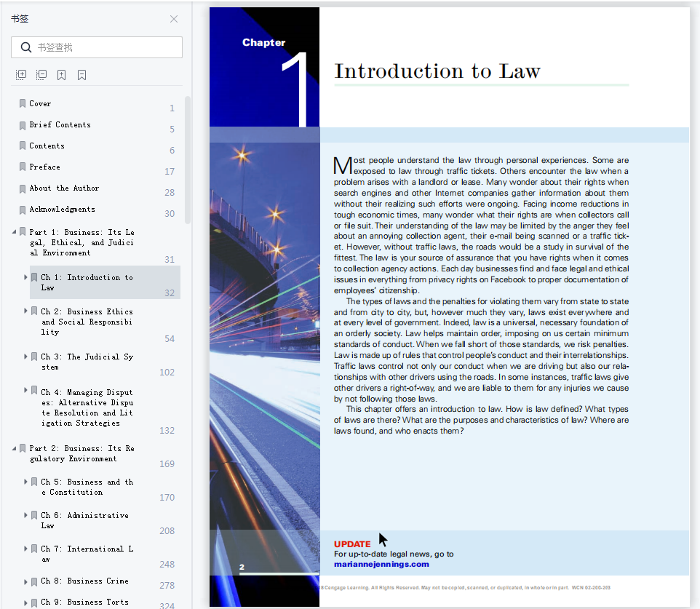Image resolution: width=700 pixels, height=609 pixels.
Task: Jump to Ch 8: Business Crime bookmark
Action: point(85,581)
